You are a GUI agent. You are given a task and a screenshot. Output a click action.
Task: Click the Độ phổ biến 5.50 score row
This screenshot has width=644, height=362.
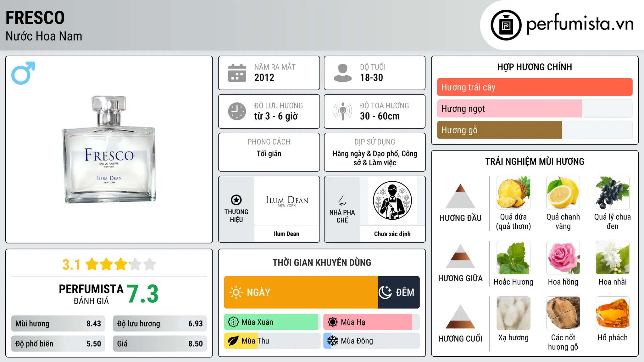58,344
